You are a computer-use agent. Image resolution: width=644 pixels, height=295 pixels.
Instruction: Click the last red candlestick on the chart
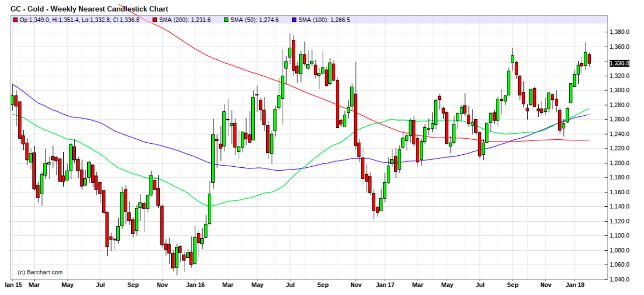[x=589, y=59]
